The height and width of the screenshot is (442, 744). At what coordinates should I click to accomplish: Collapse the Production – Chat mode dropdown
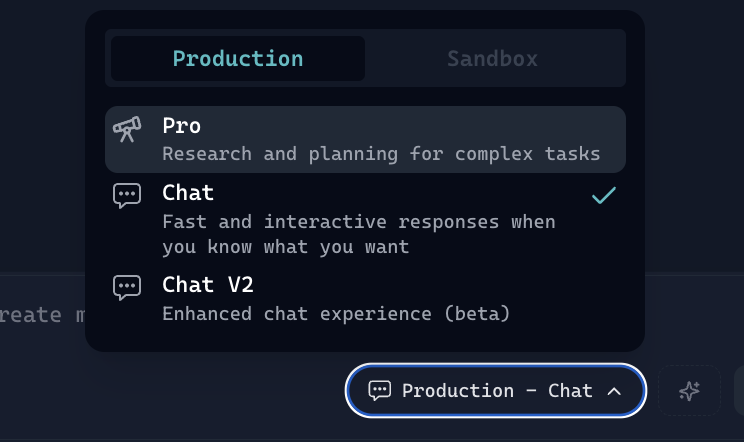coord(496,391)
